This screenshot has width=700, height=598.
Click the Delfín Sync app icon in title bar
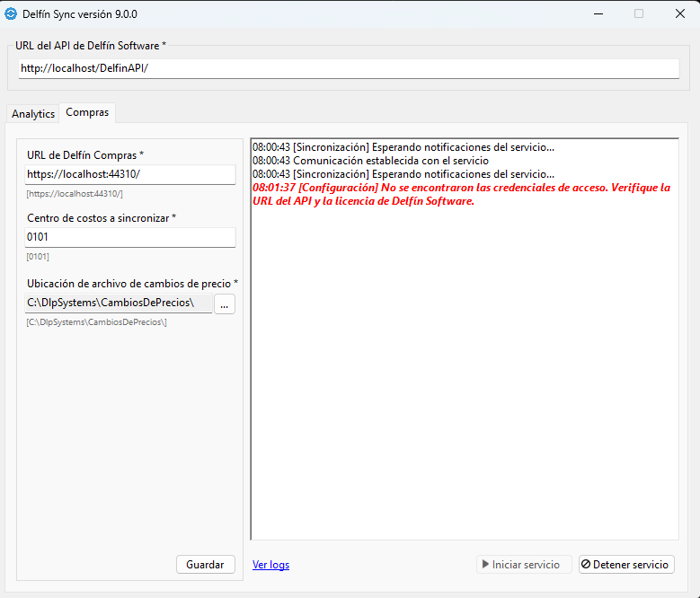[x=11, y=13]
